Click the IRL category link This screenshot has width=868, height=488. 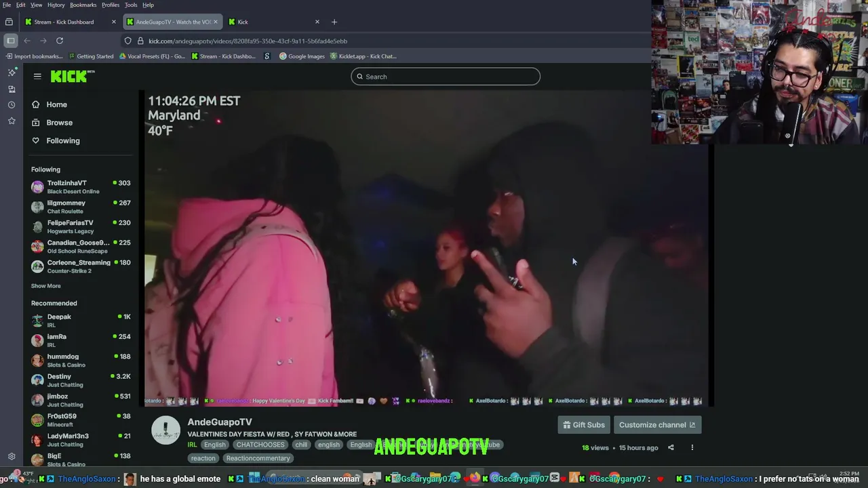[192, 445]
